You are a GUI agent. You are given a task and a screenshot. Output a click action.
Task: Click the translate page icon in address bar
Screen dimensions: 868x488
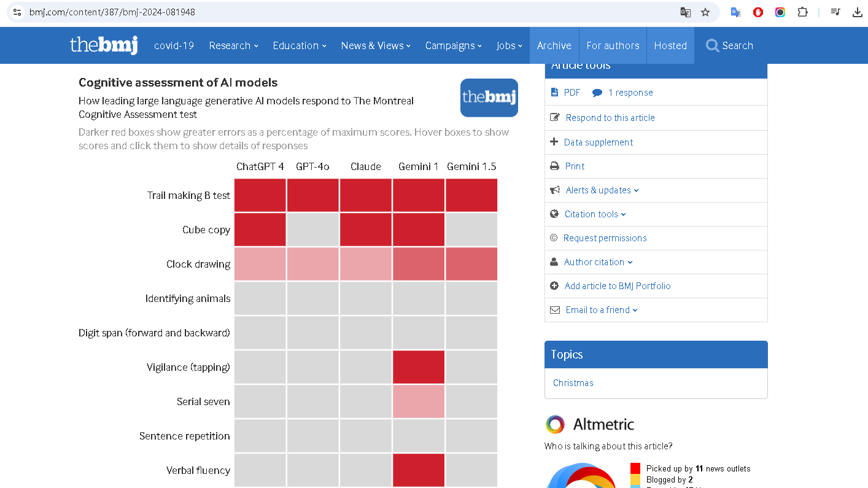(x=686, y=12)
